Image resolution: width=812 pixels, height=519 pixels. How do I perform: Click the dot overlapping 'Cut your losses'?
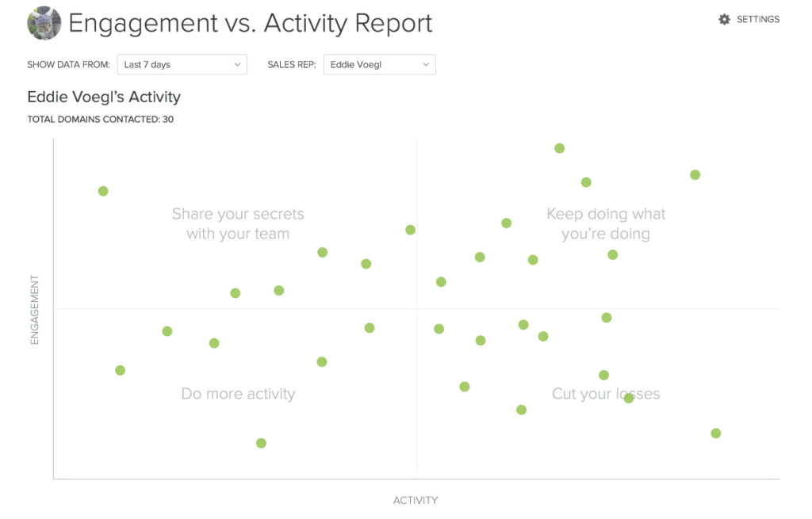click(x=629, y=398)
